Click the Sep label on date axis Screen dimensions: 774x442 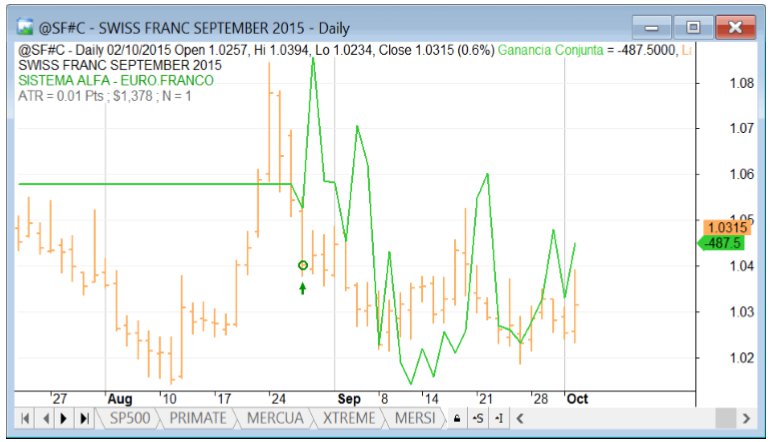point(349,399)
